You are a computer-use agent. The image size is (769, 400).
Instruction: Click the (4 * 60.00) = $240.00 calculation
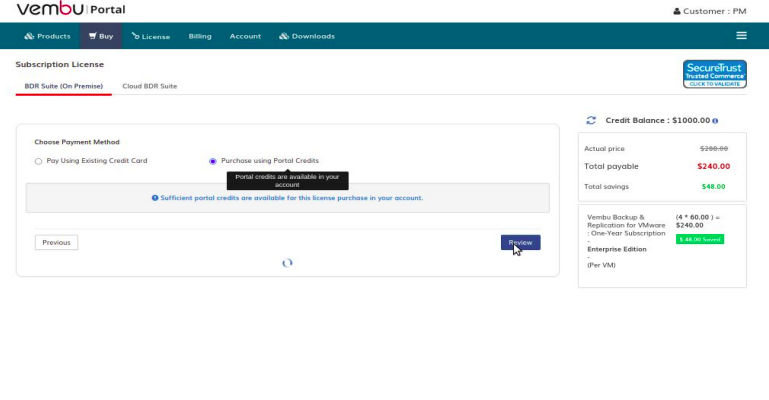697,221
